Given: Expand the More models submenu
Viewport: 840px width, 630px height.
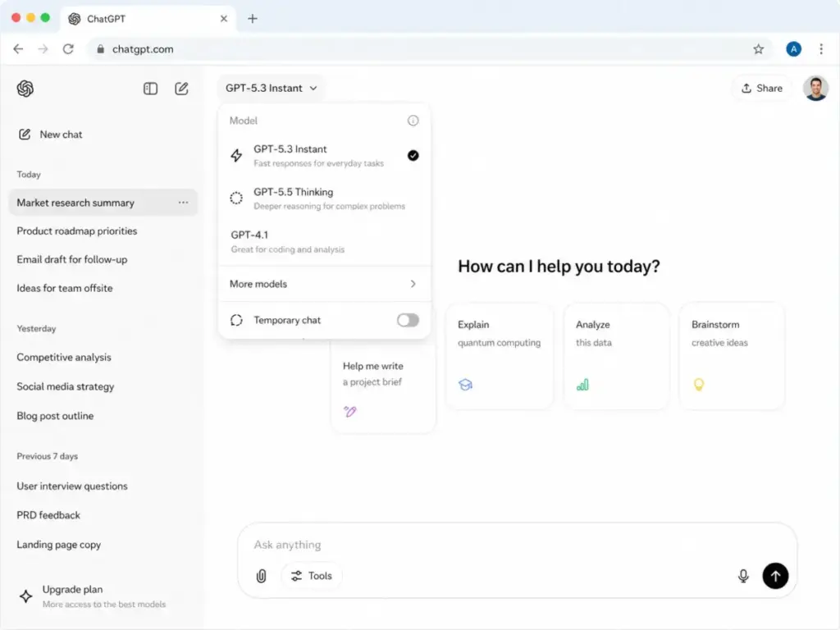Looking at the screenshot, I should tap(324, 284).
